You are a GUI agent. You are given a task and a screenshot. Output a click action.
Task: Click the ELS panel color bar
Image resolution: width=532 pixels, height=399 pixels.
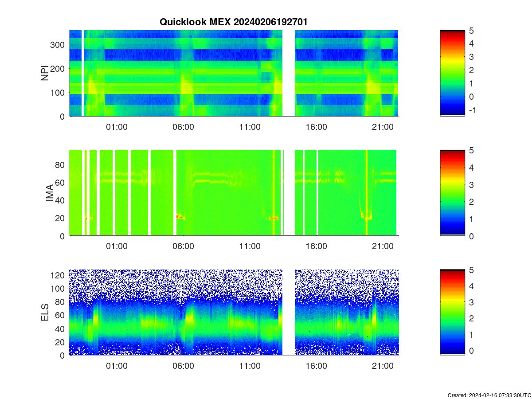452,312
